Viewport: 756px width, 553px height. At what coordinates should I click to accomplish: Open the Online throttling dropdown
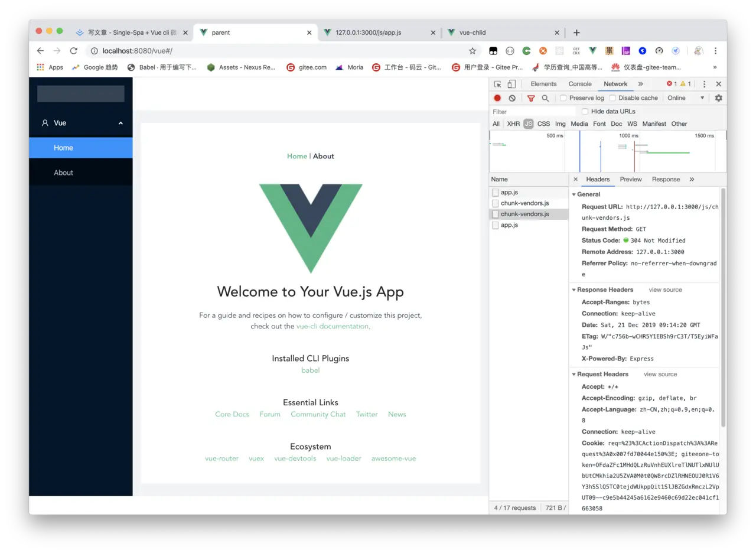[x=686, y=98]
